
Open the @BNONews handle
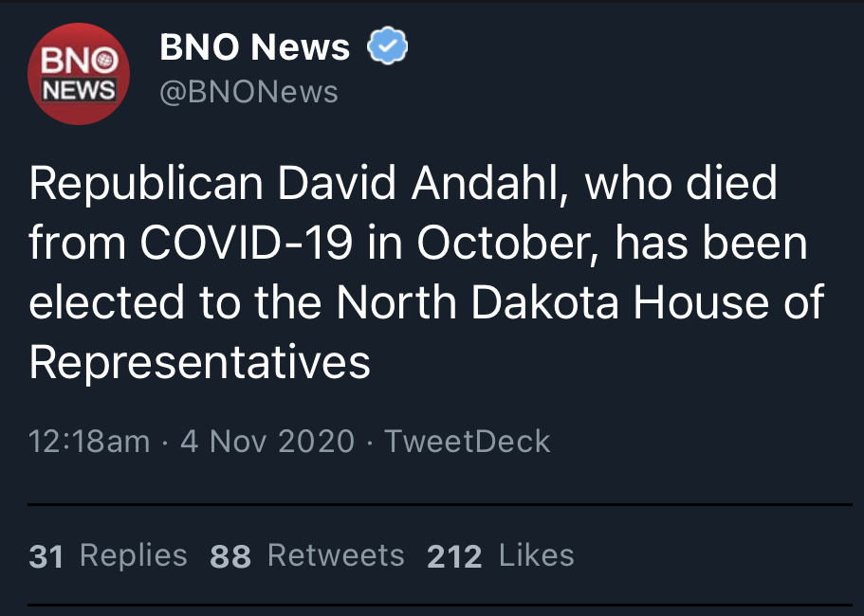(248, 91)
